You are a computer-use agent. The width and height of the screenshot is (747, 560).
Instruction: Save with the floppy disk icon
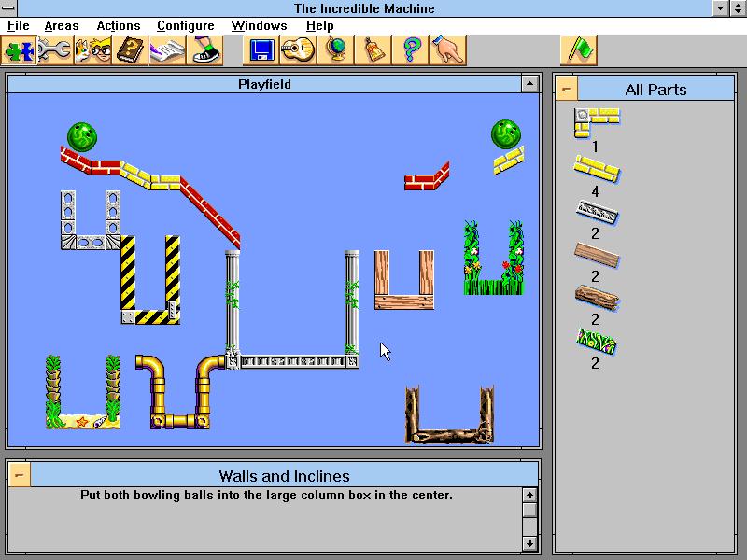tap(261, 50)
